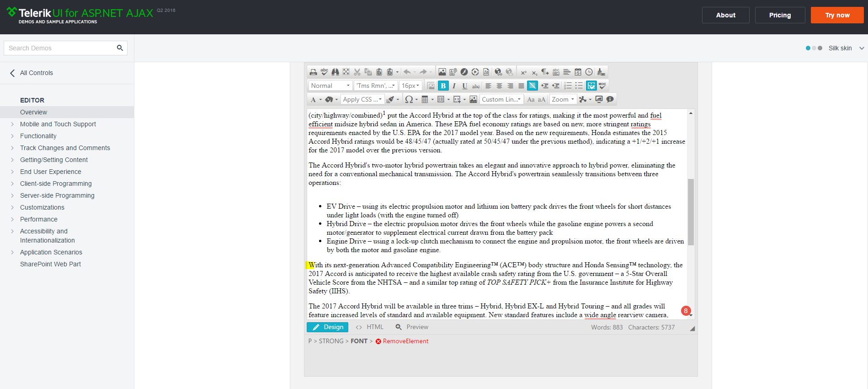Image resolution: width=868 pixels, height=389 pixels.
Task: Click the Print icon in the editor toolbar
Action: coord(313,72)
